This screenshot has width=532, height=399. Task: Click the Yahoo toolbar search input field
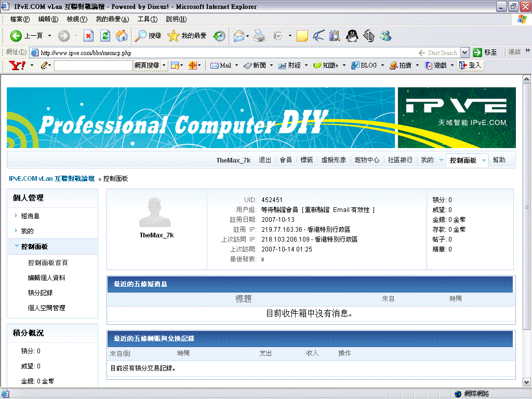tap(94, 65)
